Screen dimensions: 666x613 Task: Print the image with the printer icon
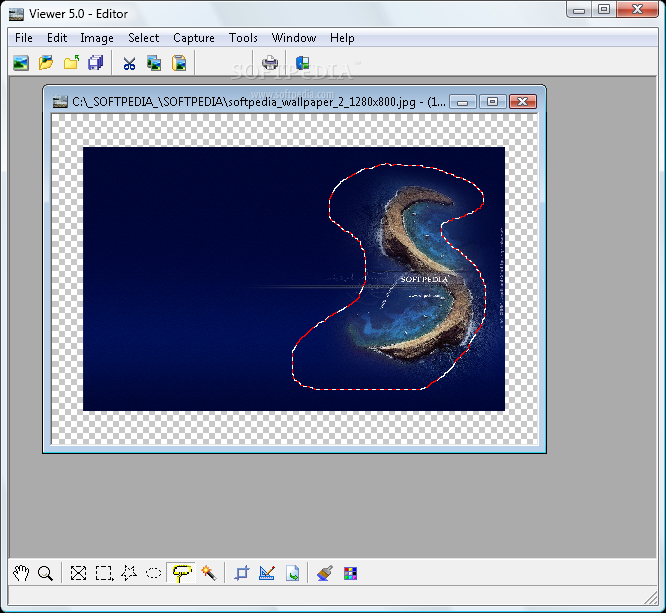pos(270,63)
